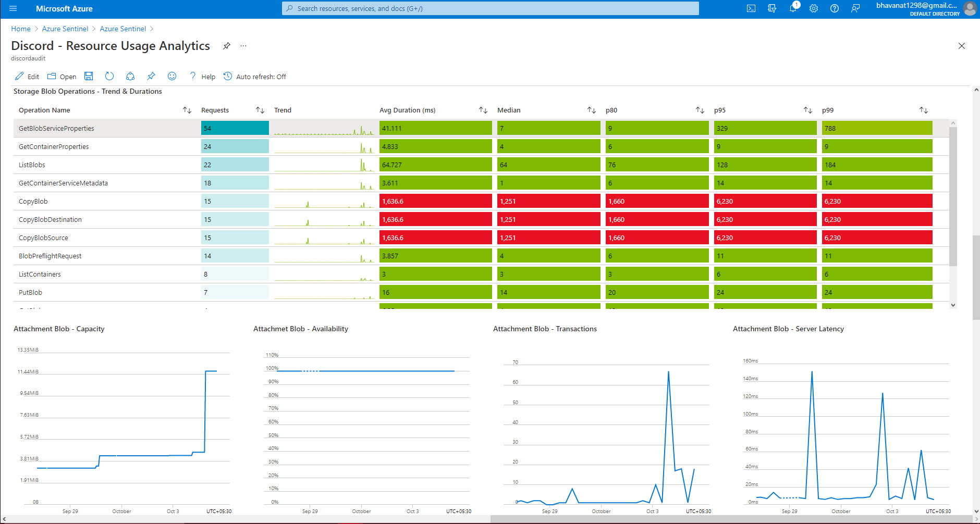This screenshot has height=524, width=980.
Task: Go to the Home breadcrumb
Action: point(21,29)
